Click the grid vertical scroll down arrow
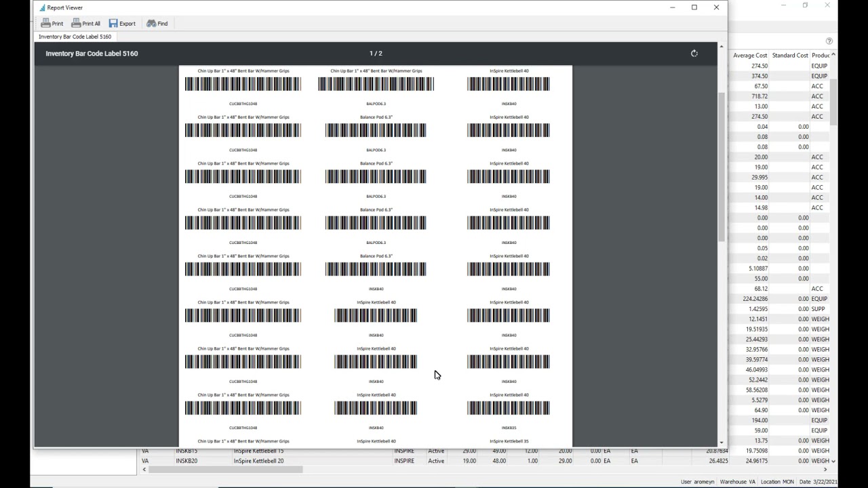The image size is (868, 488). 833,461
